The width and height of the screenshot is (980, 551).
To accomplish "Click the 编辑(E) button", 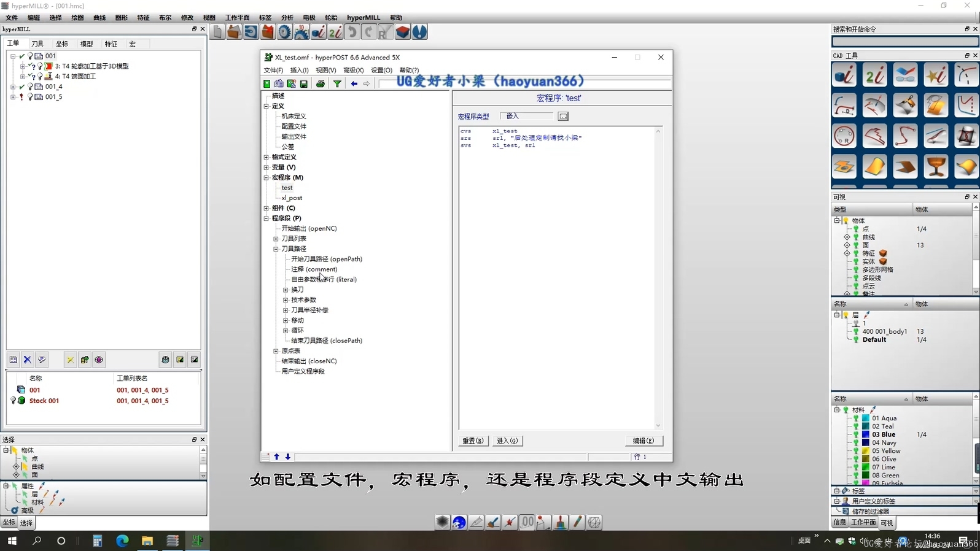I will click(x=644, y=441).
